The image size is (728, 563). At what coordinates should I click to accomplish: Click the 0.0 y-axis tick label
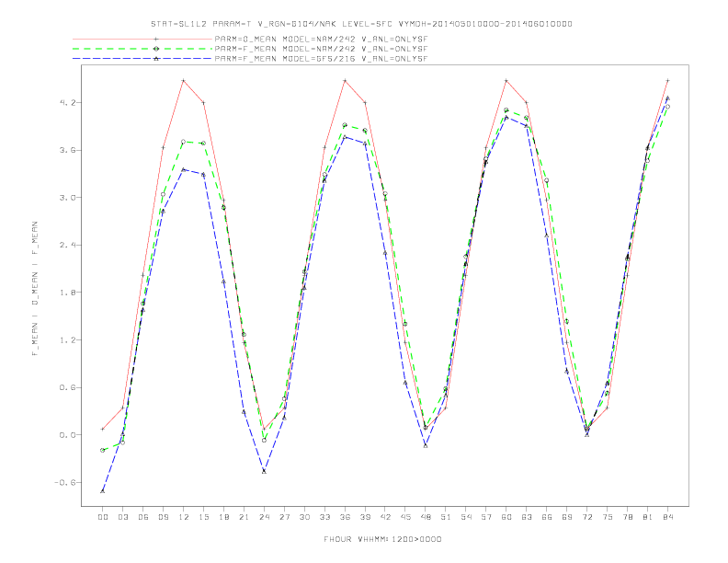tap(68, 435)
